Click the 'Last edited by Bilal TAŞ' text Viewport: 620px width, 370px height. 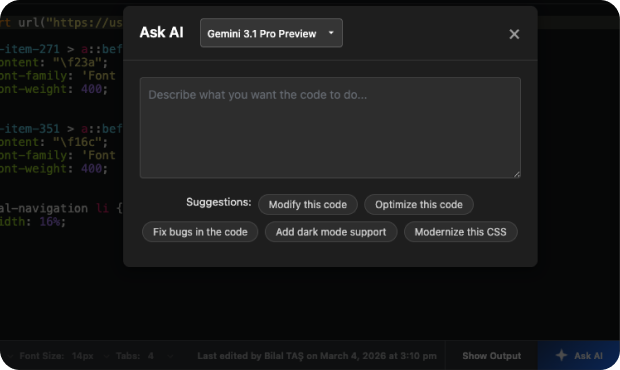coord(317,356)
